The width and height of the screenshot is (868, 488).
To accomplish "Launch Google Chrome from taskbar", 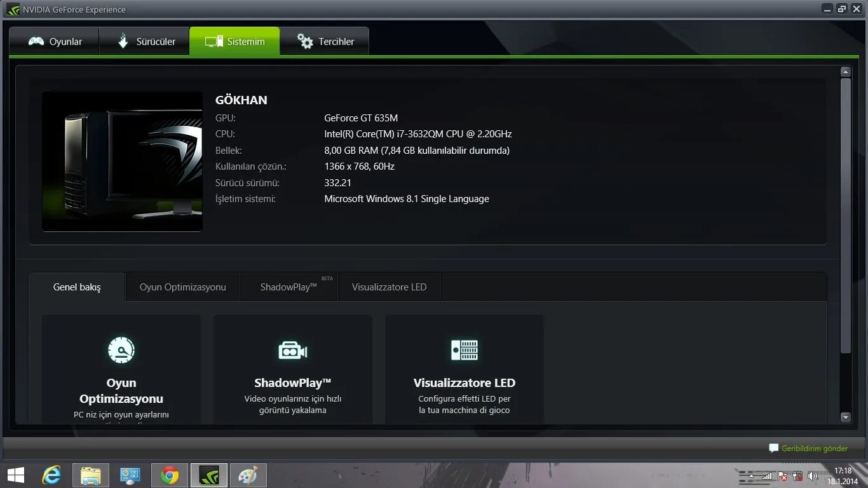I will click(170, 475).
